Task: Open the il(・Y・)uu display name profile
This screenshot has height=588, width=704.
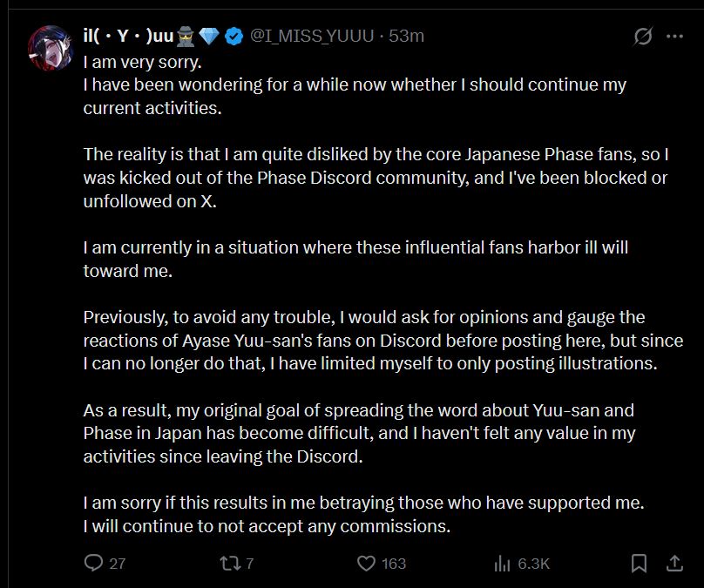Action: coord(128,36)
